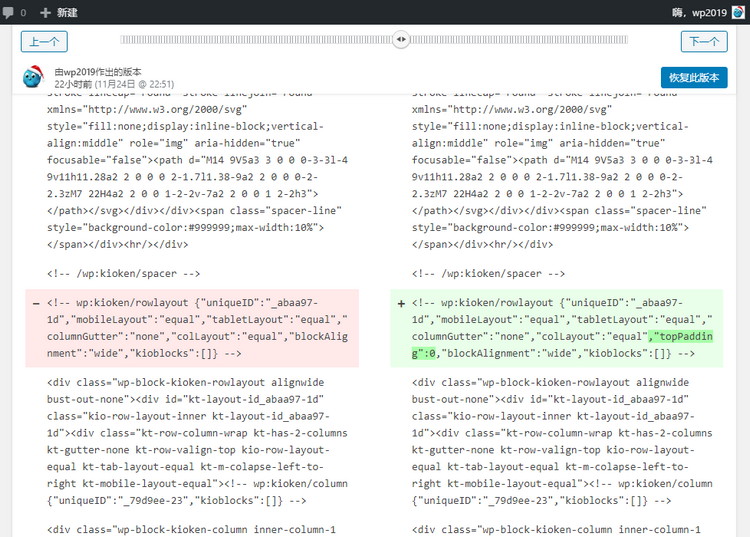Open the 嗨, wp2019 account menu

coord(707,12)
